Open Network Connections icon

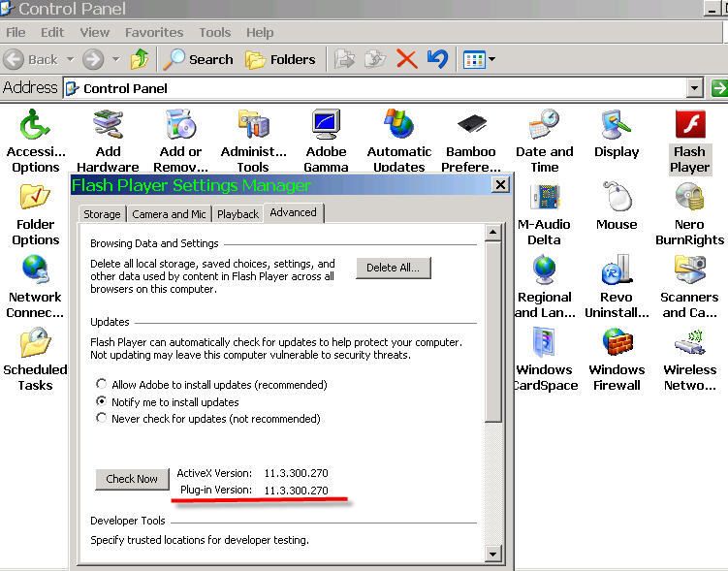35,287
